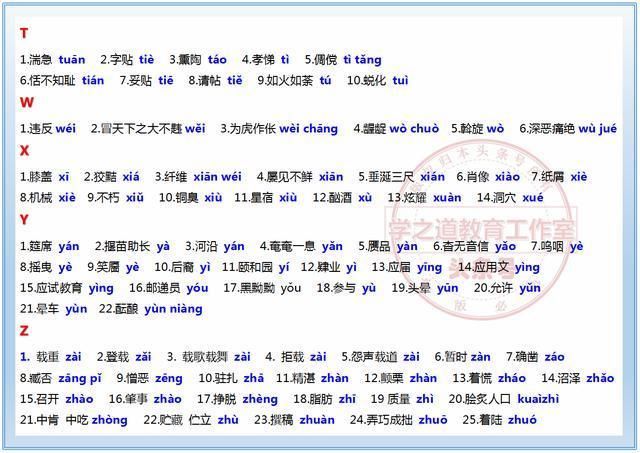Select entry '19.头晕 yūn'
This screenshot has width=640, height=453.
425,288
